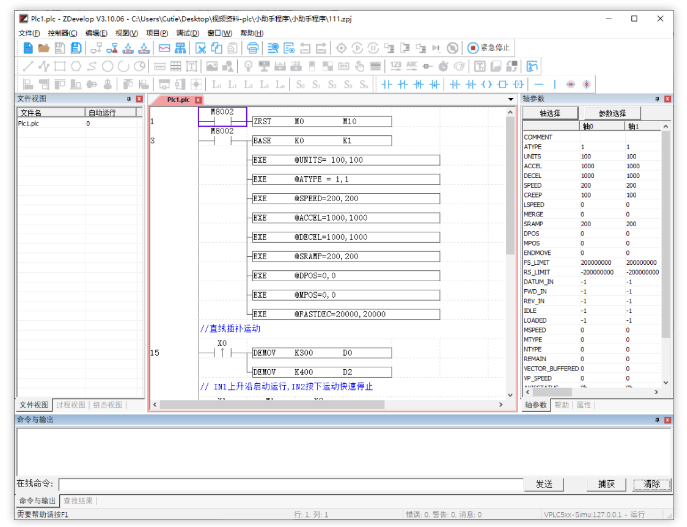Pin the 文件视图 panel
The width and height of the screenshot is (687, 527).
(x=128, y=99)
